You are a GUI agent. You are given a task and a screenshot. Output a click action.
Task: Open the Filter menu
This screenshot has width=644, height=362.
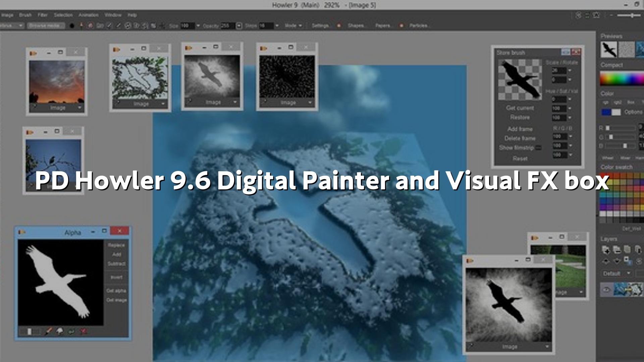pos(43,15)
